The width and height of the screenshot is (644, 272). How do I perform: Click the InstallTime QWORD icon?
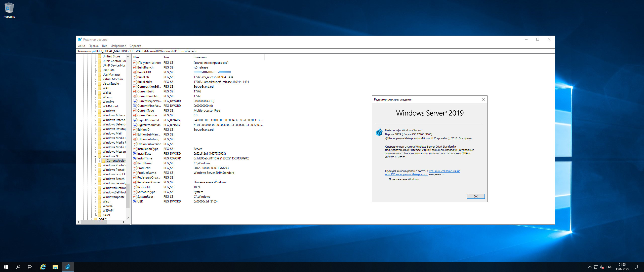click(x=135, y=158)
